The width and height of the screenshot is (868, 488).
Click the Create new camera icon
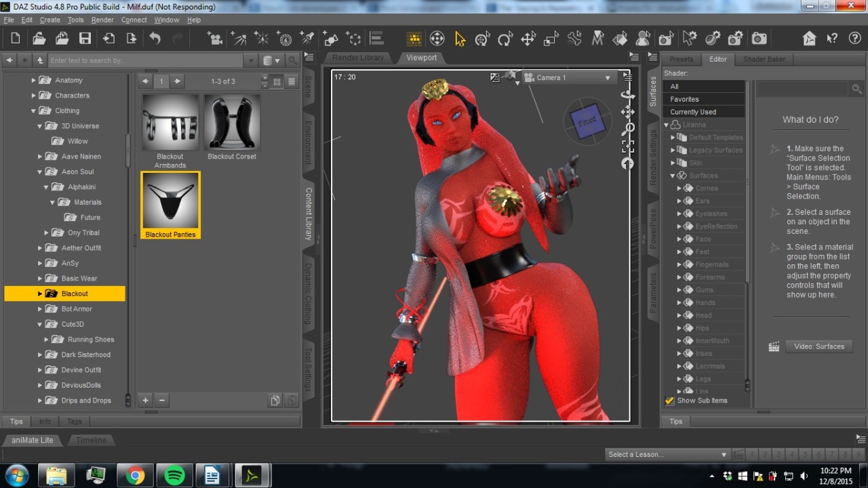216,39
